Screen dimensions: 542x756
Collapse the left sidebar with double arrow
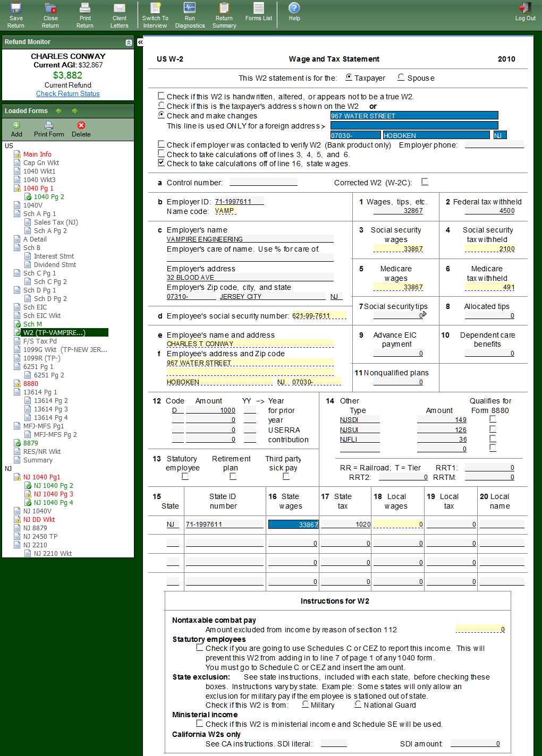pyautogui.click(x=140, y=42)
